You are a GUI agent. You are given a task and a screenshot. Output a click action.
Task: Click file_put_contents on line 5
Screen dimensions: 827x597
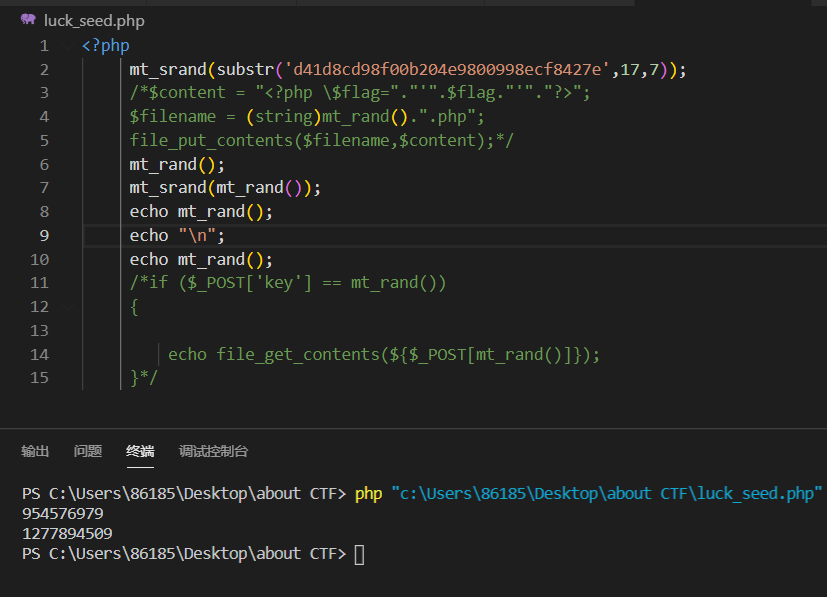[x=211, y=141]
